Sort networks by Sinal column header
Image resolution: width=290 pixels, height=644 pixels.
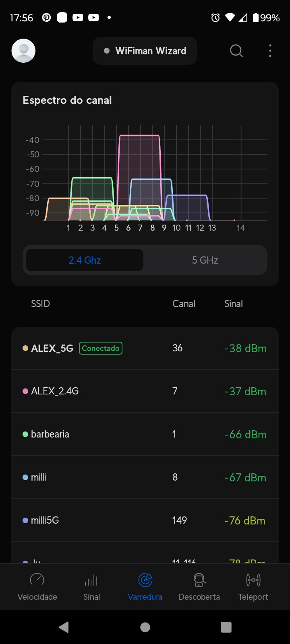coord(234,304)
